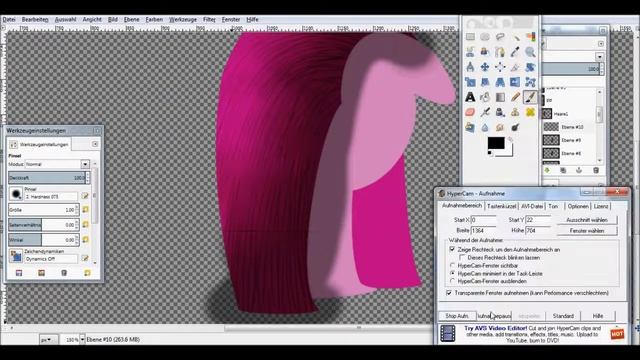Select the Ellipse Select tool
Viewport: 640px width, 360px height.
[x=485, y=37]
